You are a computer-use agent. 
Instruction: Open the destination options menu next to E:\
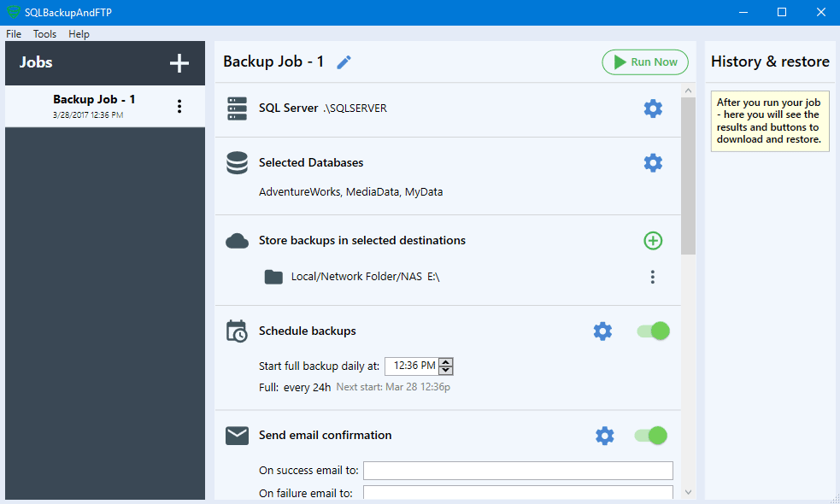[x=652, y=276]
